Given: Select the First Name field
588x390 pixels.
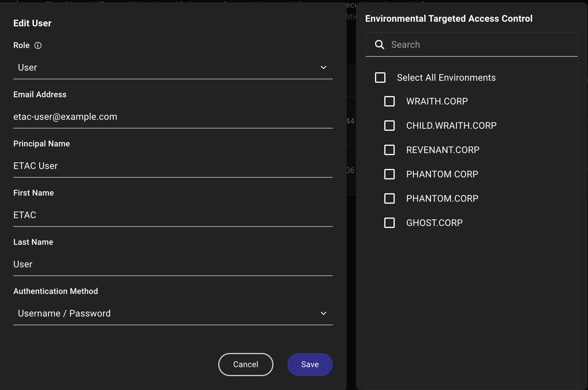Looking at the screenshot, I should [173, 215].
